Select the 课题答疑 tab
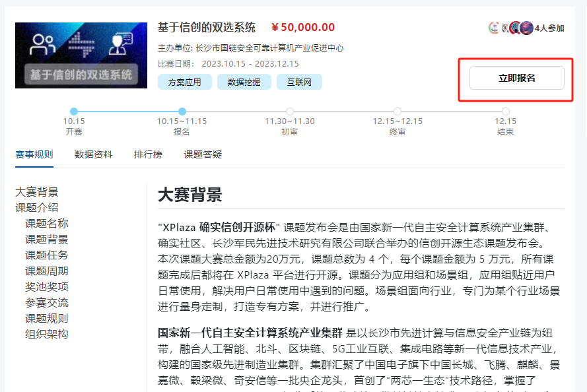Image resolution: width=587 pixels, height=392 pixels. point(203,154)
